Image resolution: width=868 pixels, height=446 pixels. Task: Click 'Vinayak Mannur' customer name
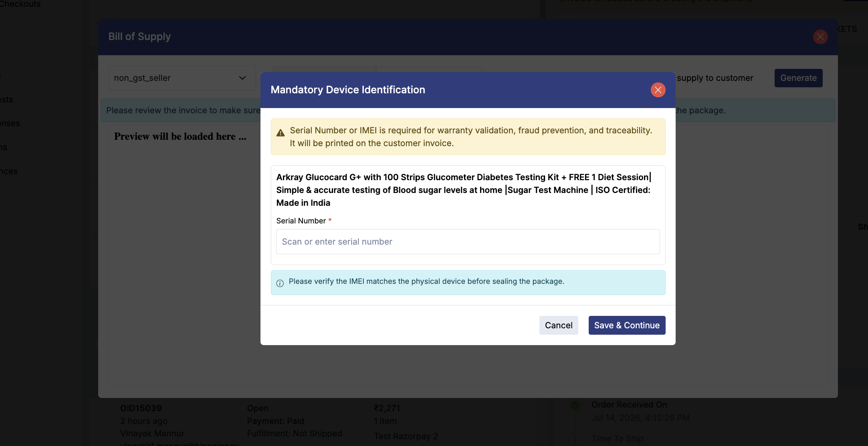pos(152,433)
